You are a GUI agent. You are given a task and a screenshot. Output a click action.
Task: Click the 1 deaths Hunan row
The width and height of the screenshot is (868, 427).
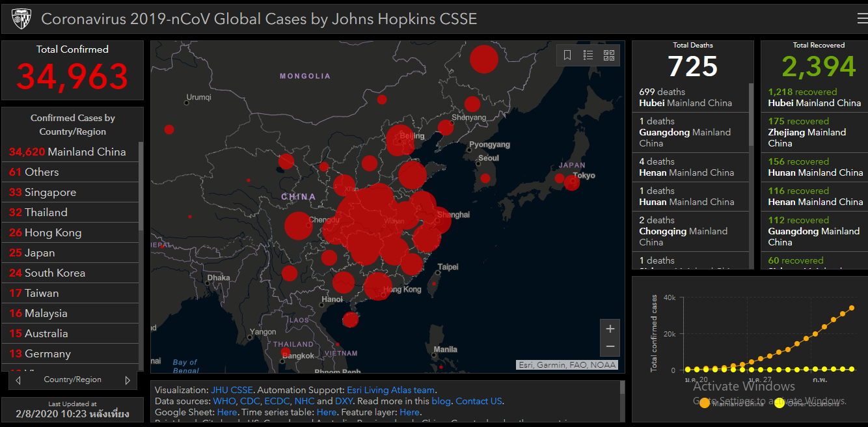[x=690, y=197]
